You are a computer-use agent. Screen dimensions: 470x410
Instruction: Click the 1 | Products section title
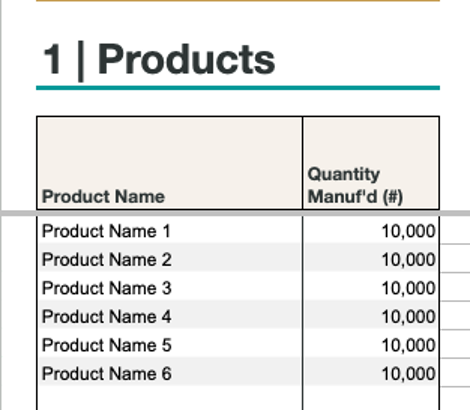pyautogui.click(x=159, y=60)
